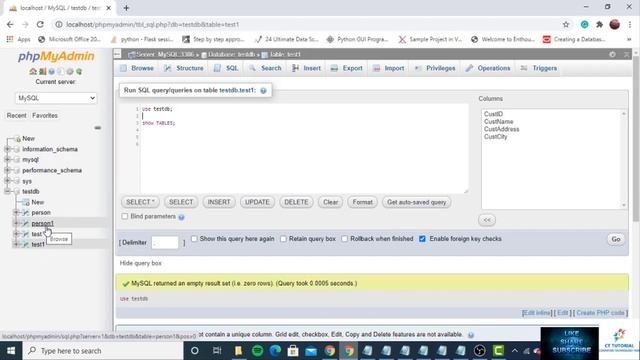Switch to the Structure tab
The width and height of the screenshot is (640, 360).
click(184, 68)
